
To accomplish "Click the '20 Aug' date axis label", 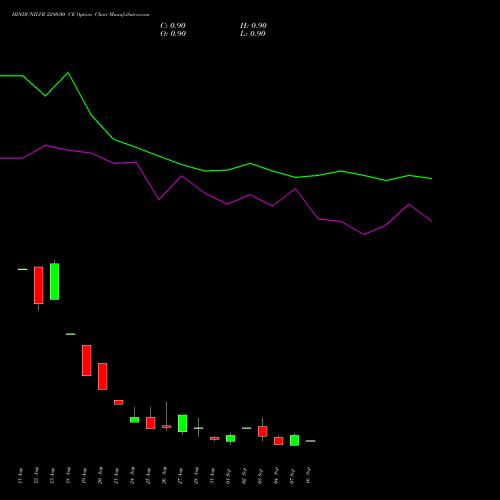I will click(100, 476).
